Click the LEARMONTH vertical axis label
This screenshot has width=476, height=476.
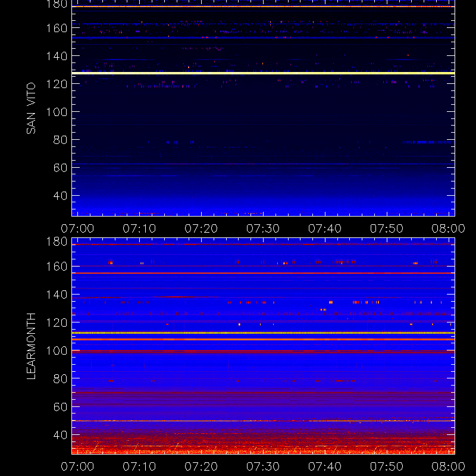(x=31, y=346)
